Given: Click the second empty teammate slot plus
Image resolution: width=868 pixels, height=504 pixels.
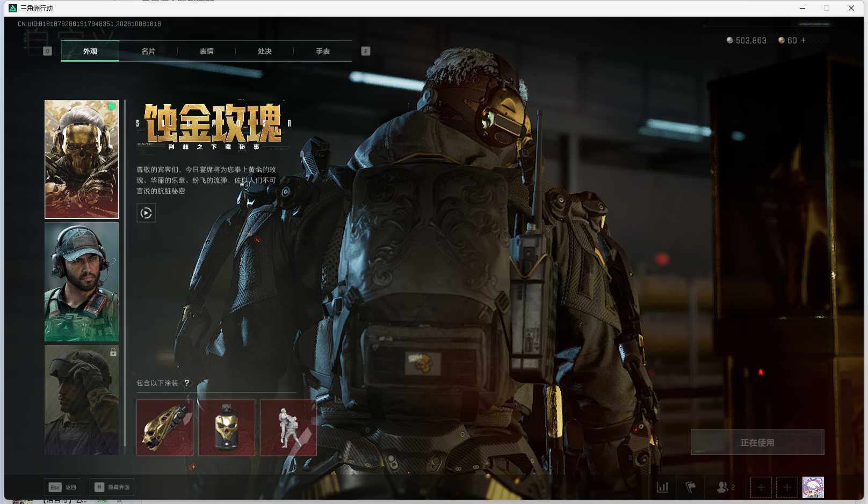Looking at the screenshot, I should coord(787,487).
